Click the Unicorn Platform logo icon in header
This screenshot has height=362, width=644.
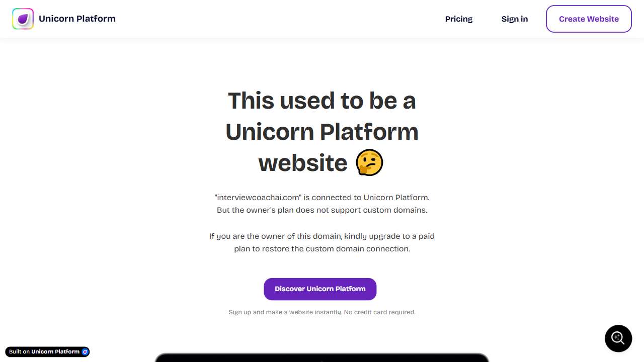tap(23, 19)
